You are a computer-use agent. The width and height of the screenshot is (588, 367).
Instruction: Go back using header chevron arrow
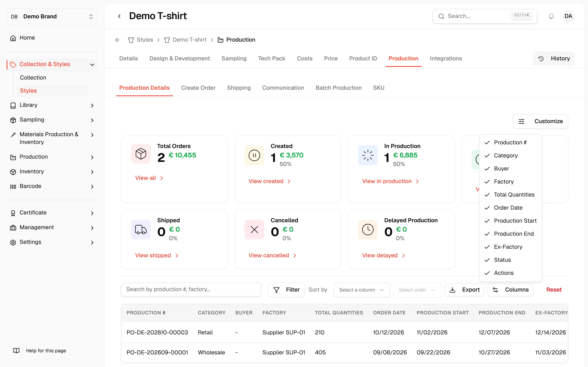[x=119, y=16]
